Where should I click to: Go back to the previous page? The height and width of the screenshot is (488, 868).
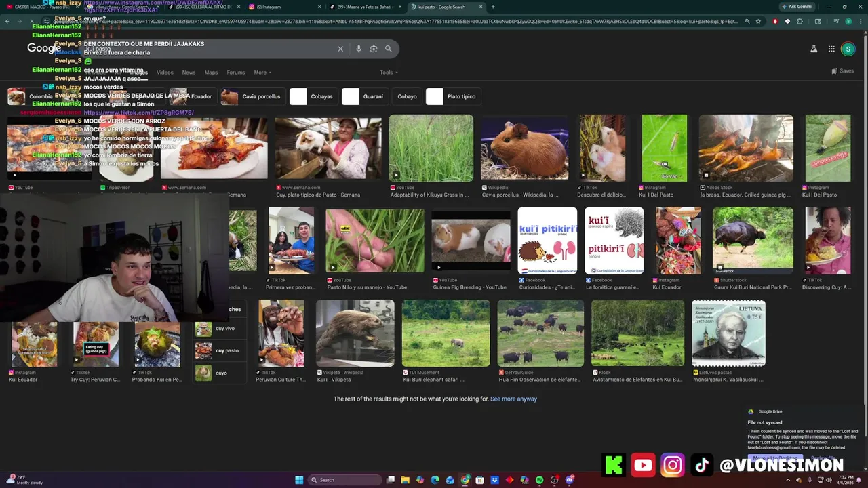click(7, 21)
